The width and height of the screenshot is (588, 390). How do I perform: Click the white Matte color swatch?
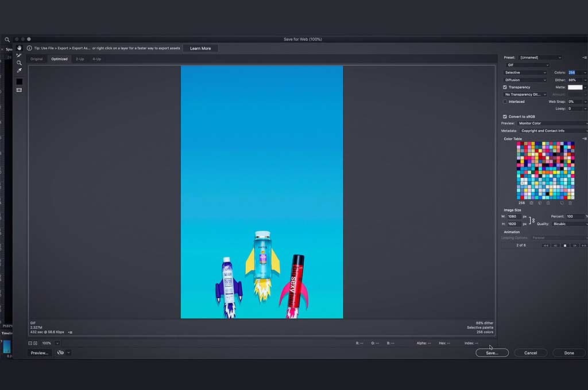(x=575, y=87)
